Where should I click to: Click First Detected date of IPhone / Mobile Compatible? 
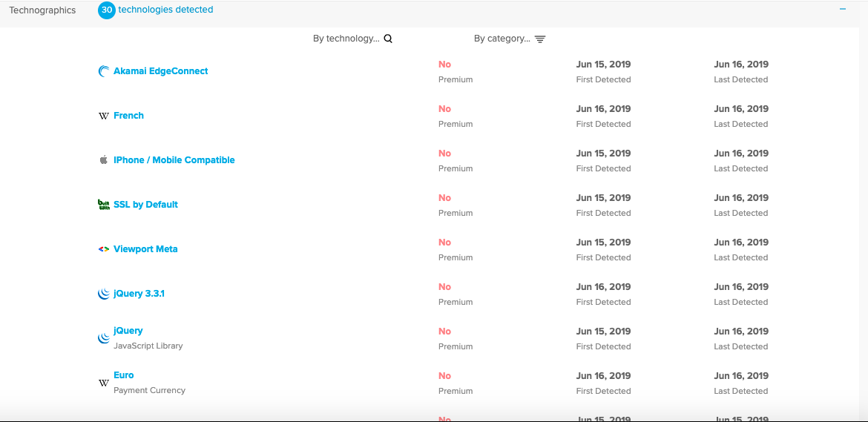pos(603,154)
